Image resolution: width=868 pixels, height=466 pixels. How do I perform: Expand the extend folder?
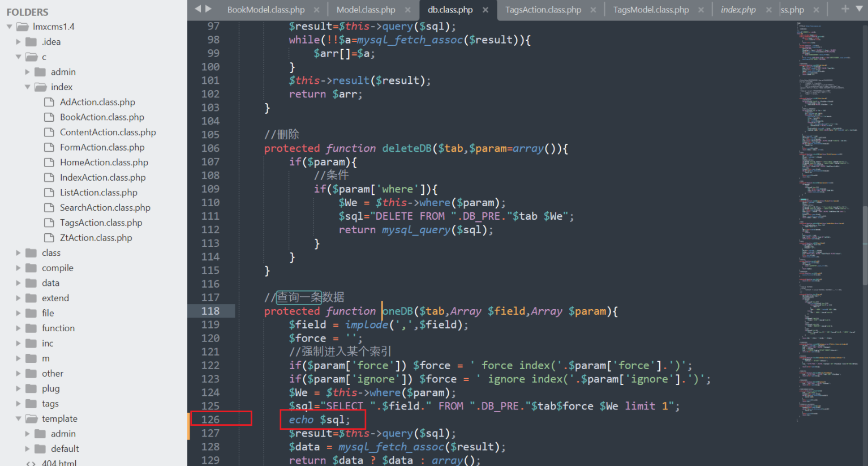pos(18,298)
